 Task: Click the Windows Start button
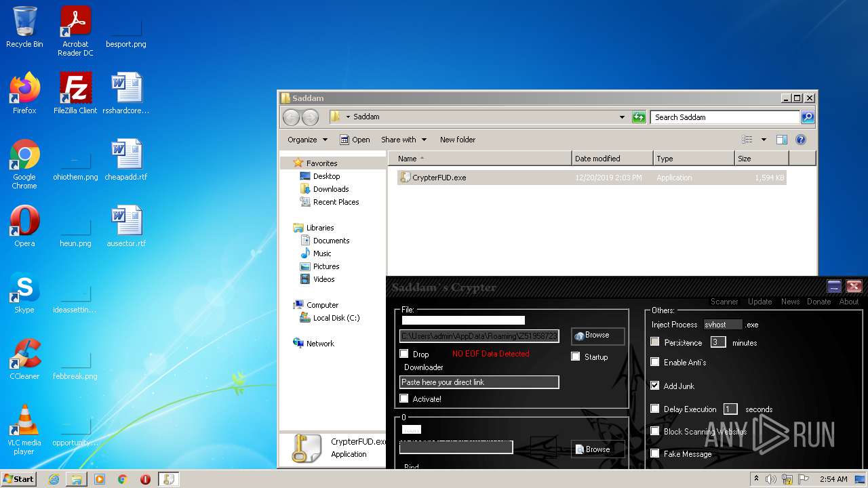tap(19, 479)
